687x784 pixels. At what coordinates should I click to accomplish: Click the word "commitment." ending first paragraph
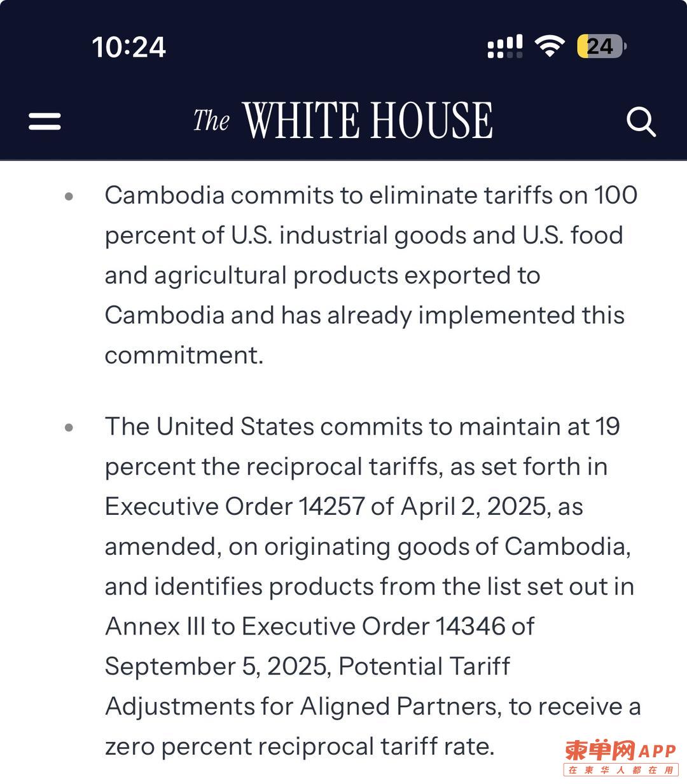pos(184,355)
